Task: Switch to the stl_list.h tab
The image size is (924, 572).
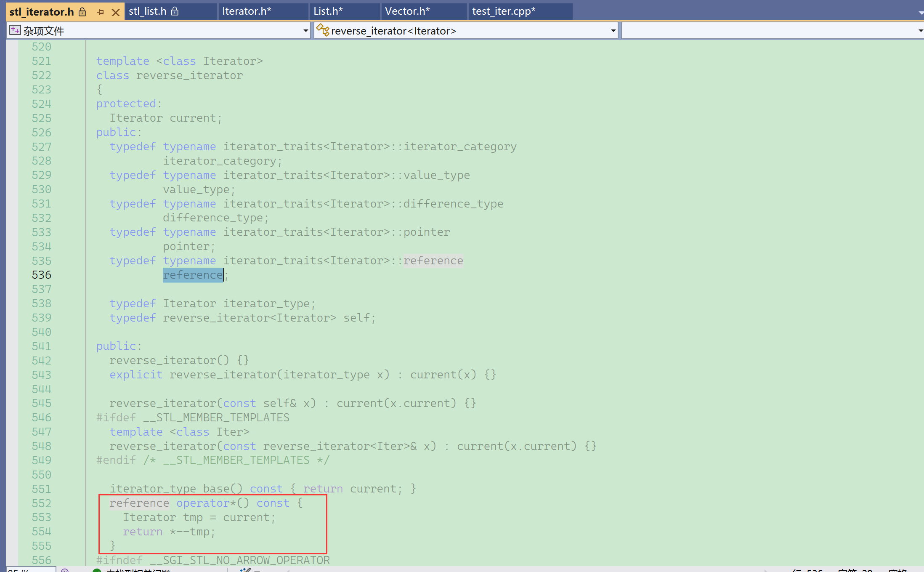Action: [148, 11]
